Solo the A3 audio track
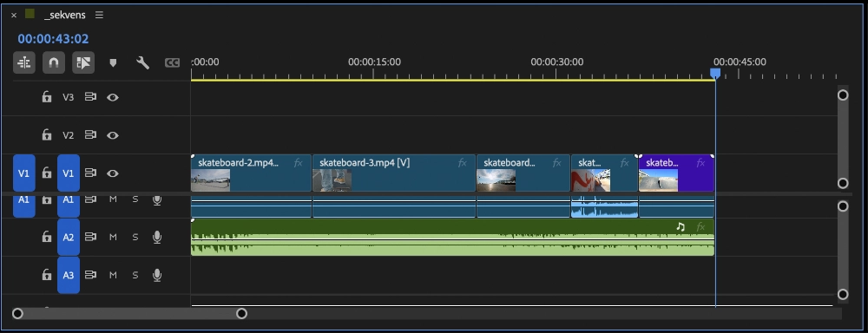 click(x=135, y=275)
